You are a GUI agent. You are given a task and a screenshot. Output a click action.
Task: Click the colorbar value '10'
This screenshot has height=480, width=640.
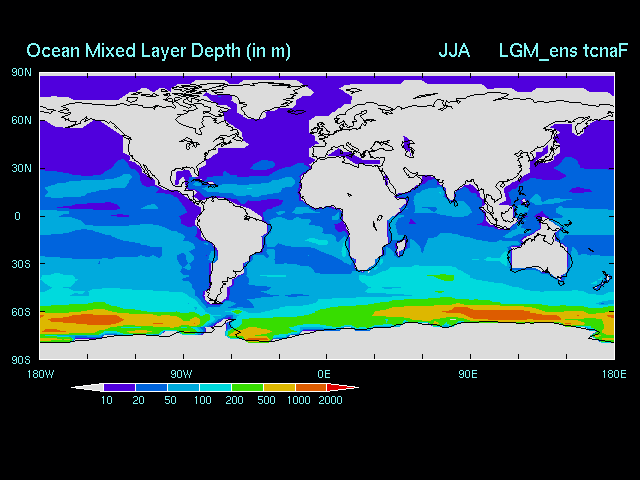[107, 400]
